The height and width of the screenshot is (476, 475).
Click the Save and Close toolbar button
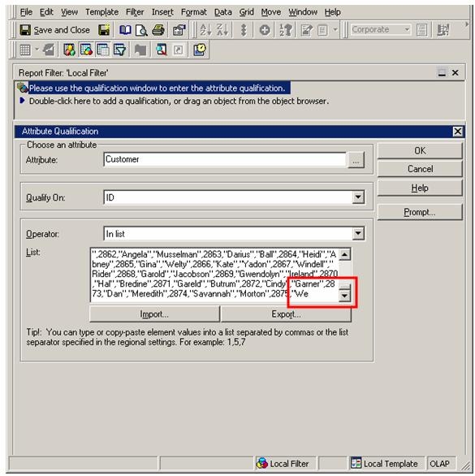click(x=55, y=30)
